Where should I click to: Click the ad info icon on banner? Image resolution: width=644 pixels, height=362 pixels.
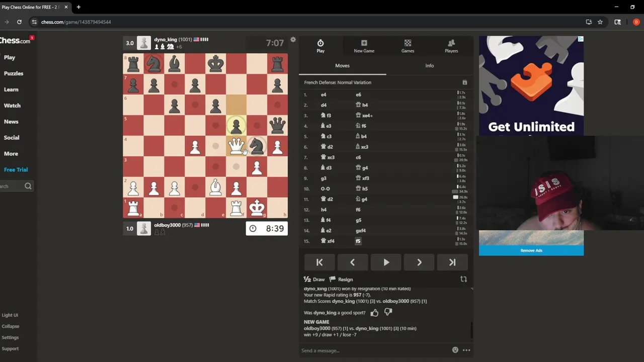click(580, 39)
